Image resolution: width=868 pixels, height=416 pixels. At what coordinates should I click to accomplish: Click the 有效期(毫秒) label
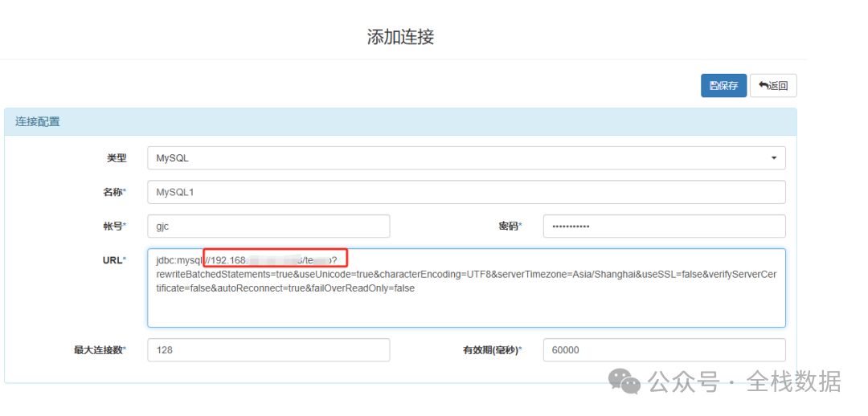point(492,350)
